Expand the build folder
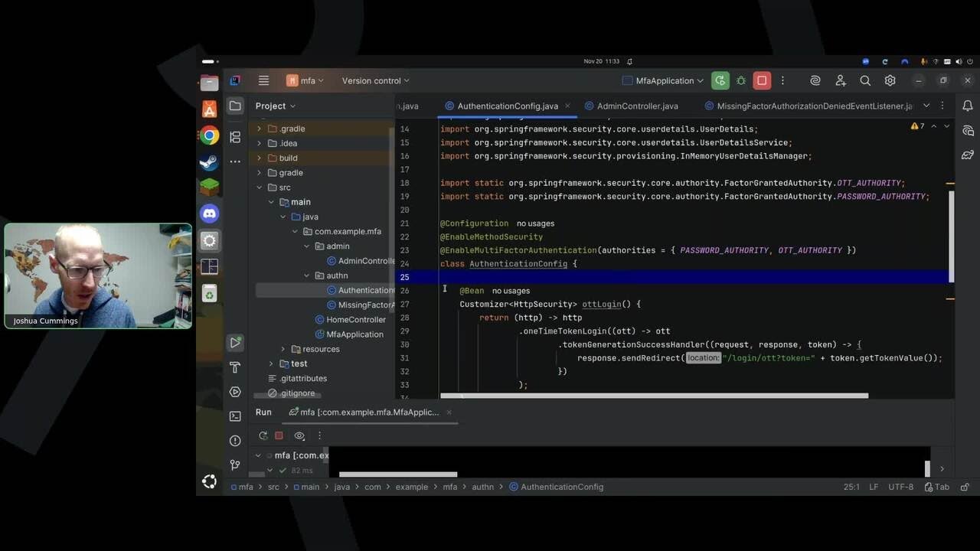The height and width of the screenshot is (551, 980). tap(259, 158)
